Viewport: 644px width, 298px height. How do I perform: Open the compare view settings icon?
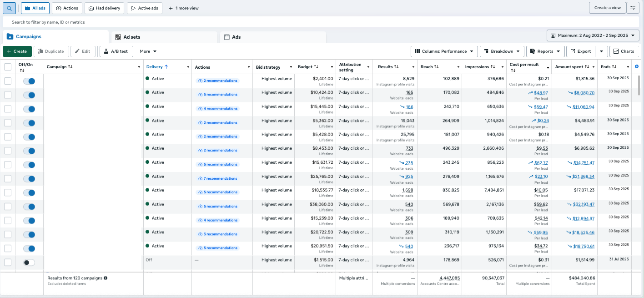(633, 8)
